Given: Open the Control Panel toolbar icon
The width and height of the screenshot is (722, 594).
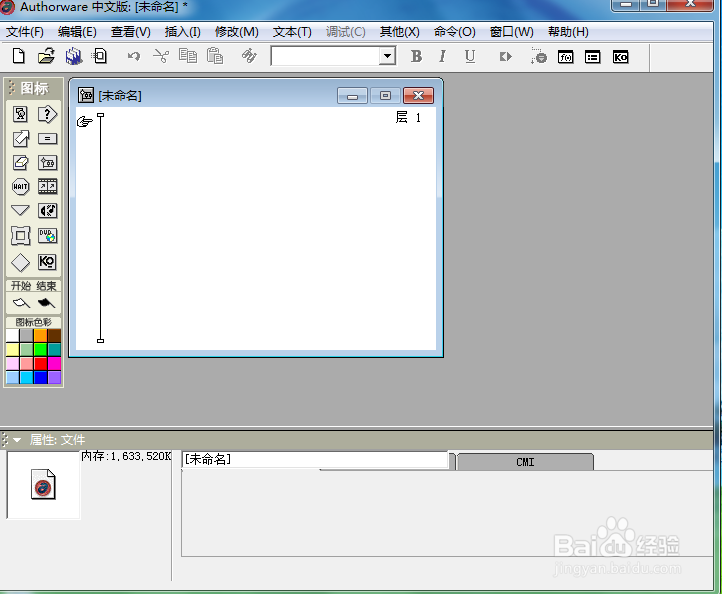Looking at the screenshot, I should tap(538, 56).
